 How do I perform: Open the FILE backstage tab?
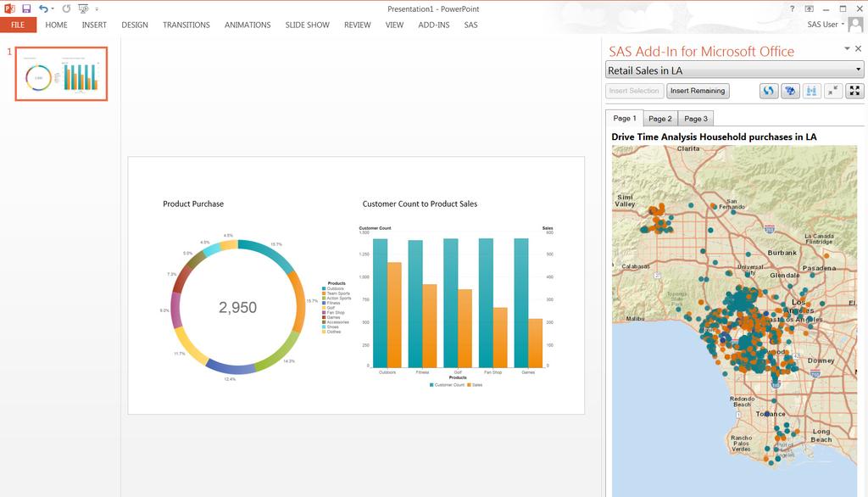(18, 25)
